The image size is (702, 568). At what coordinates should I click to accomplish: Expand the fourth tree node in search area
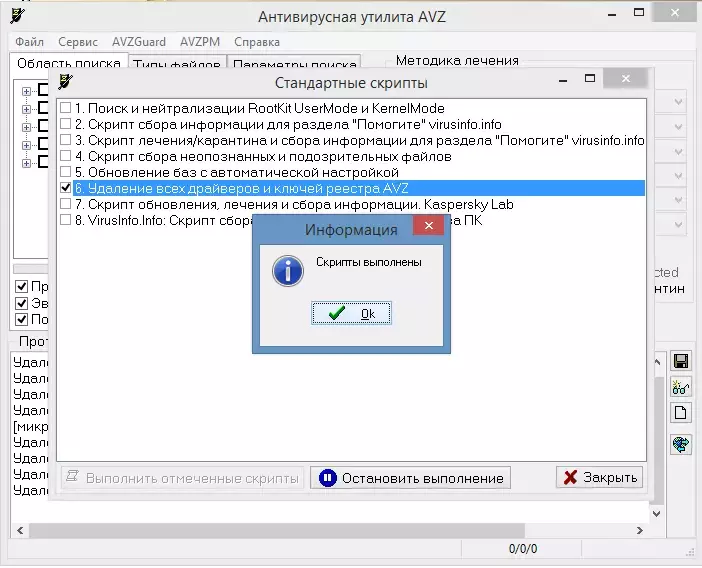tap(26, 145)
